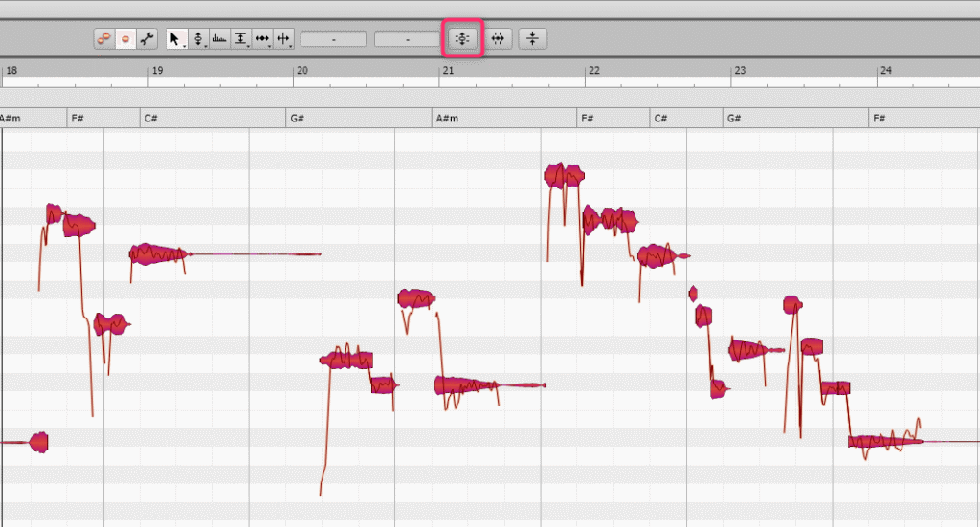
Task: Open note assignment mode wrench icon
Action: coord(146,38)
